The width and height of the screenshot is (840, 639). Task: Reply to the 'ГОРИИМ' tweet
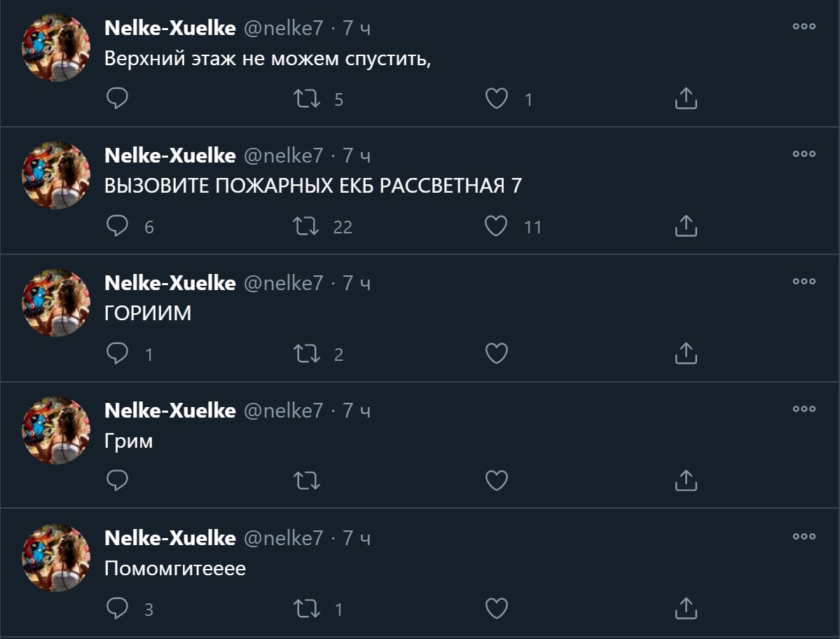click(x=117, y=354)
